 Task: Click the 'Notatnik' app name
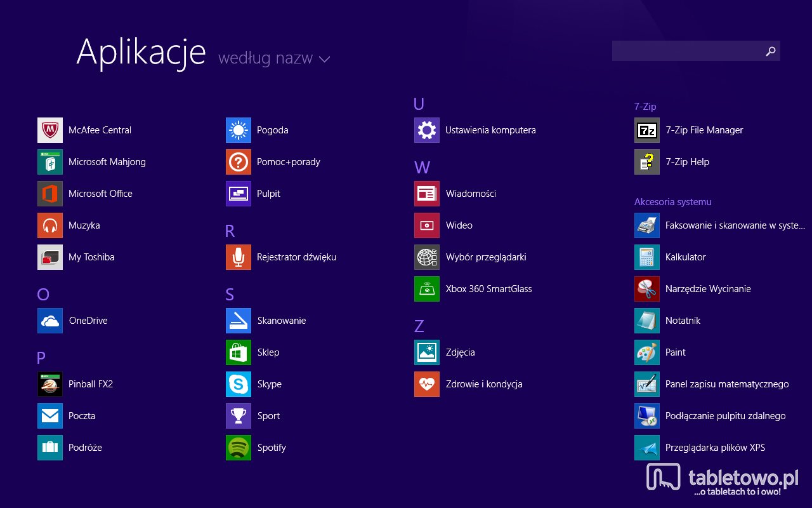point(683,321)
